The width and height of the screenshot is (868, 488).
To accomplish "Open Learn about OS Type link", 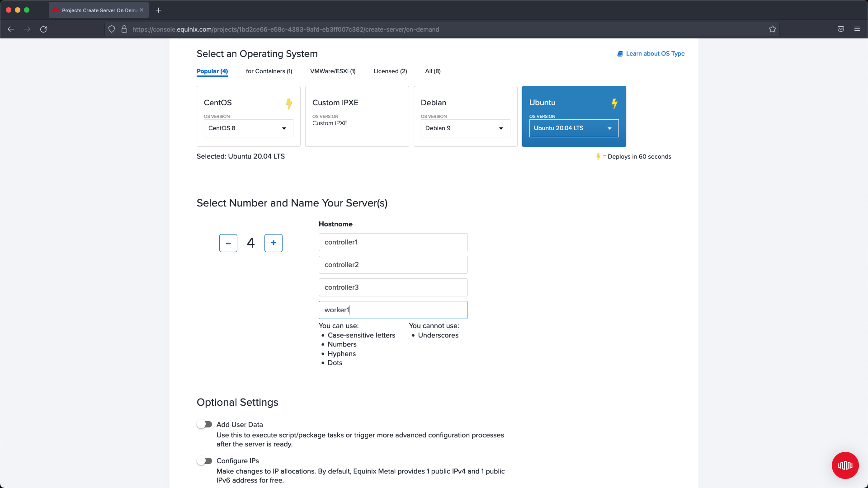I will click(x=655, y=54).
